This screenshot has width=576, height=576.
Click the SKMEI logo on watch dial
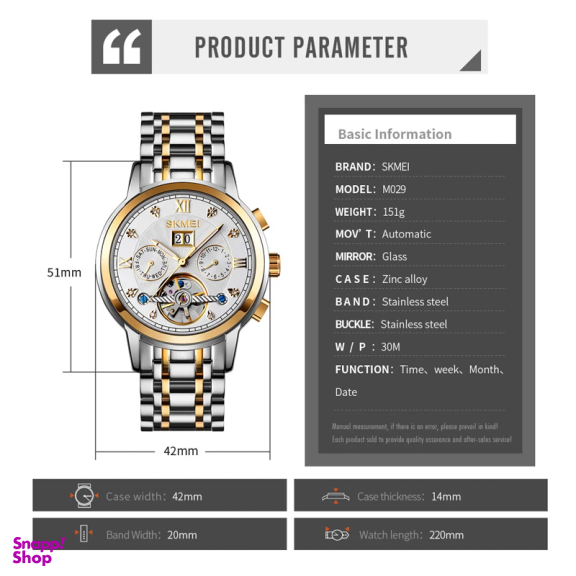tap(183, 224)
